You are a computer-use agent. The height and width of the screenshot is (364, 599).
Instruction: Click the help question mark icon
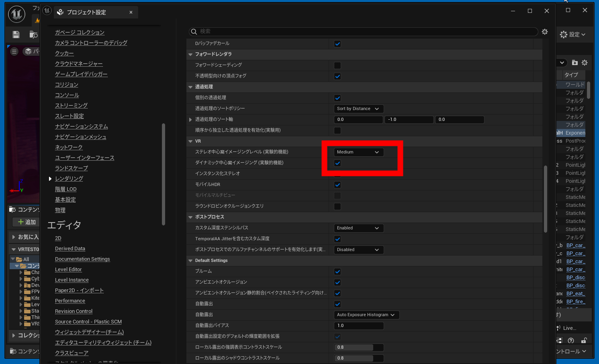pos(571,341)
